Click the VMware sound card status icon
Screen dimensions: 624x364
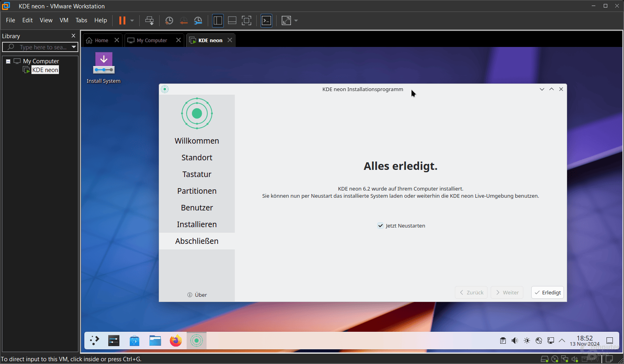coord(575,359)
